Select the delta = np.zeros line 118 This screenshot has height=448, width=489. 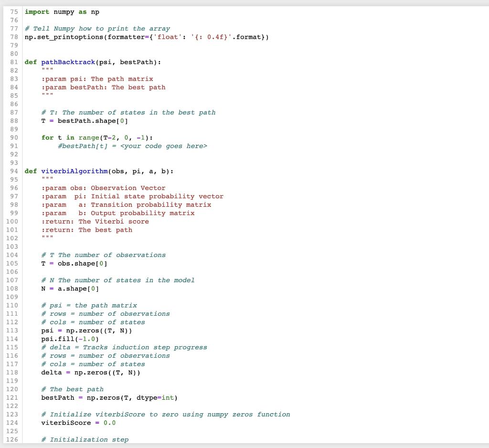click(91, 372)
